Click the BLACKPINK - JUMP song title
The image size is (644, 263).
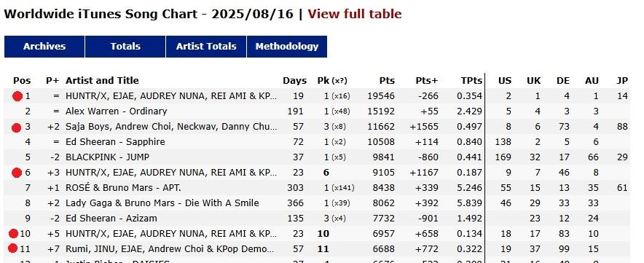108,157
